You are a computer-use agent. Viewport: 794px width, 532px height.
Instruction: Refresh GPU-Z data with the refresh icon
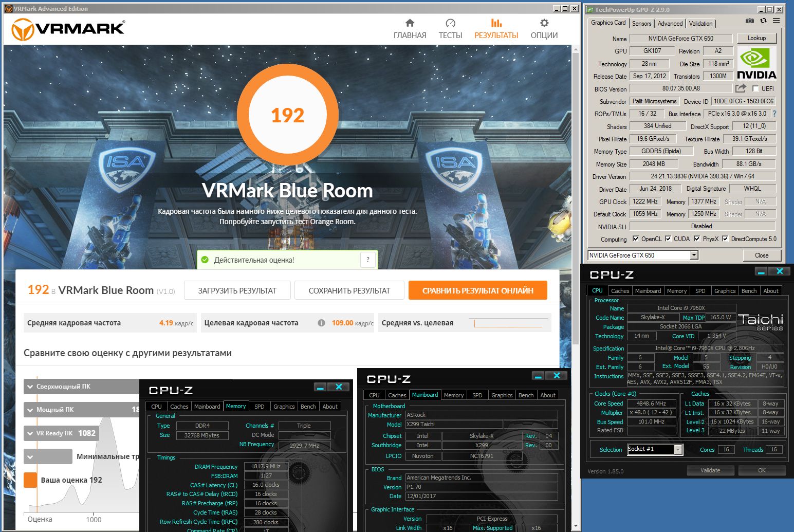pyautogui.click(x=763, y=21)
